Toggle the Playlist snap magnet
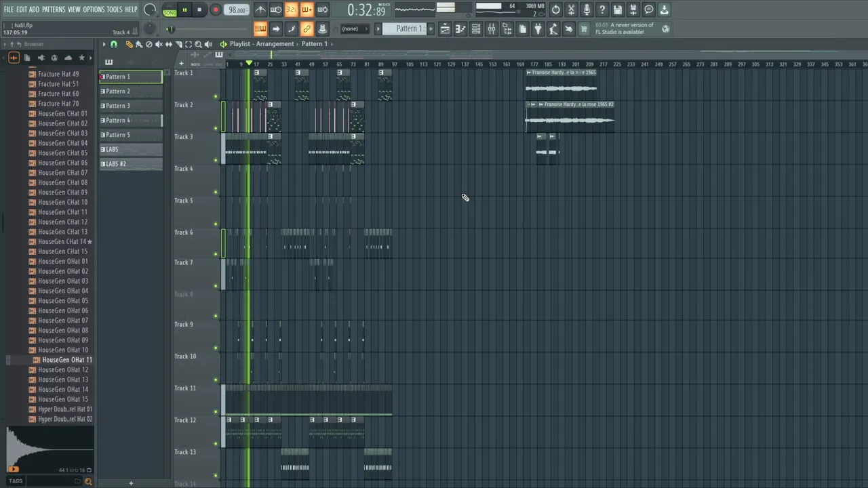This screenshot has width=868, height=488. click(x=114, y=44)
